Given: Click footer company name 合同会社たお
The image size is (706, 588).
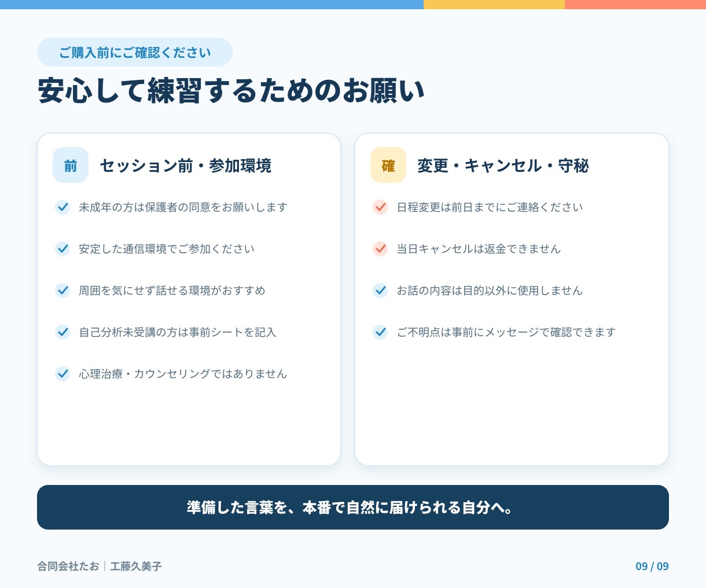Looking at the screenshot, I should pyautogui.click(x=68, y=566).
